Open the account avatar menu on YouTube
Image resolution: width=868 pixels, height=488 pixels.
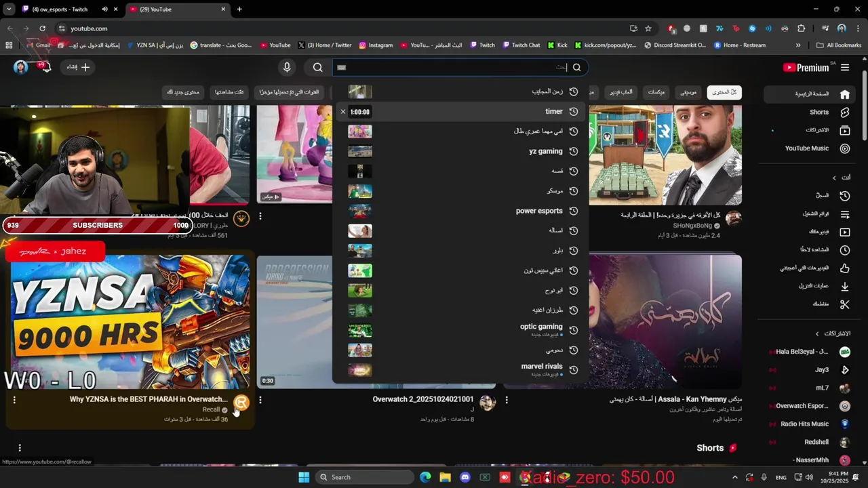pyautogui.click(x=21, y=67)
